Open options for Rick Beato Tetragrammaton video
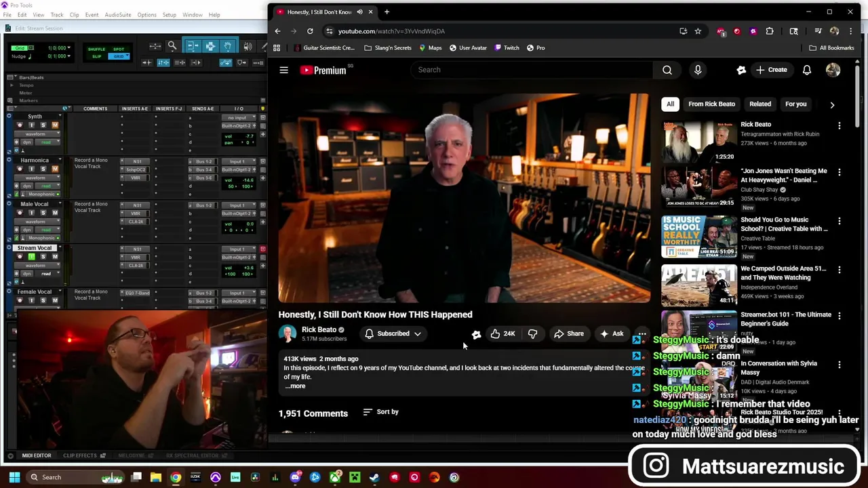Screen dimensions: 868x488 [840, 126]
